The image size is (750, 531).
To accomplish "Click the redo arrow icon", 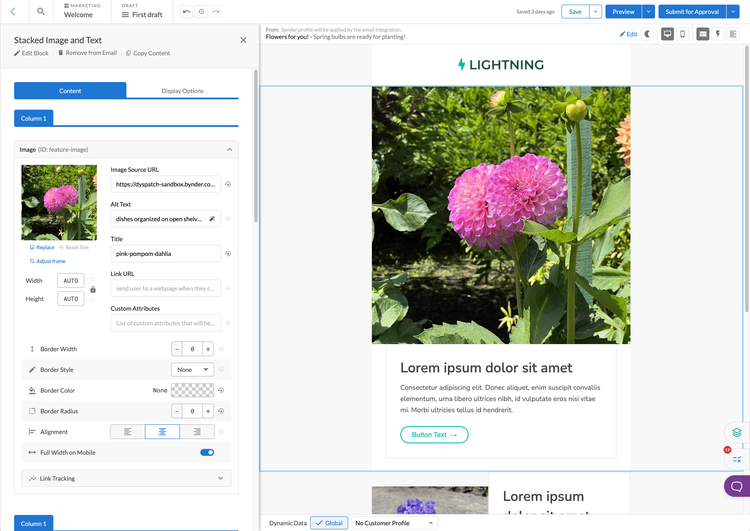I will pyautogui.click(x=216, y=11).
